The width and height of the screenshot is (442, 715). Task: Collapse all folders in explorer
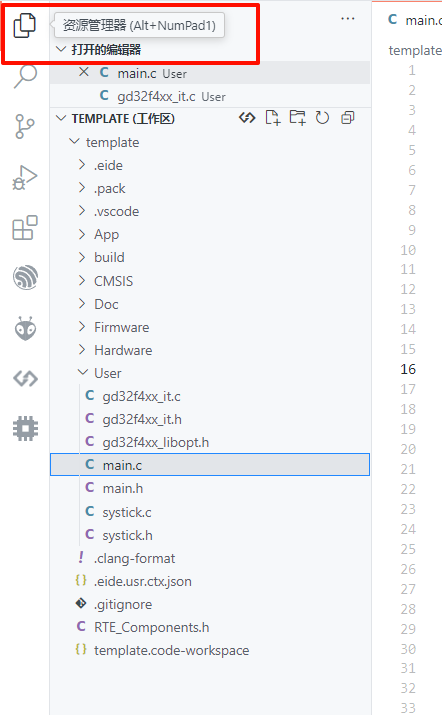tap(348, 118)
